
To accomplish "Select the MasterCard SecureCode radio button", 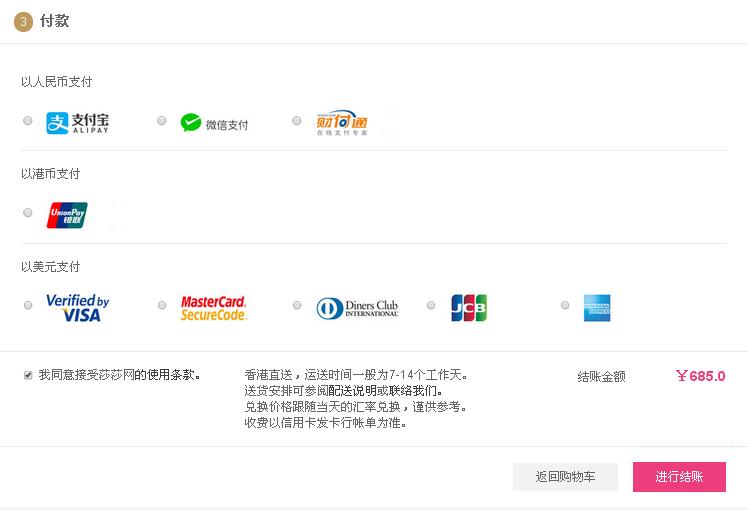I will [162, 305].
